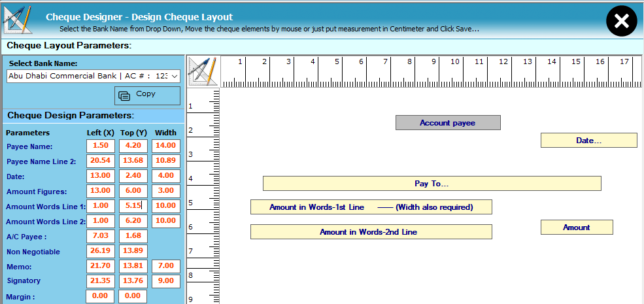Edit Signatory Width value 9.00

click(166, 281)
